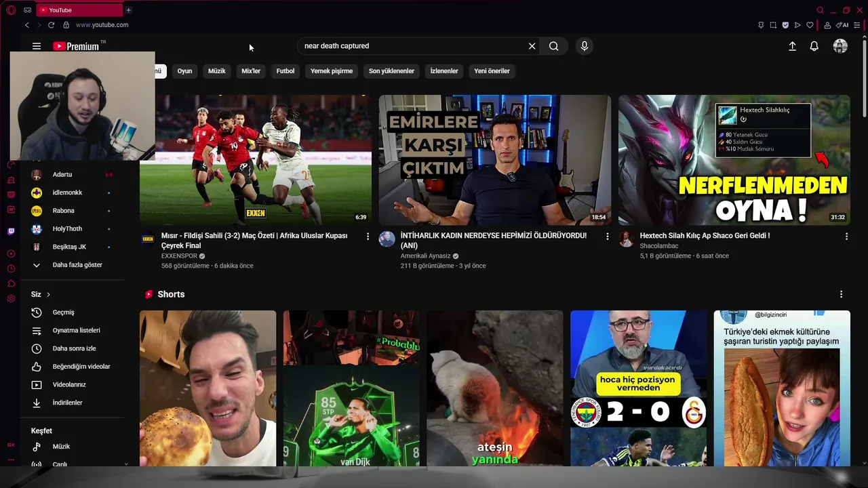The image size is (868, 488).
Task: Open the Opera ad blocker shield icon
Action: point(785,25)
